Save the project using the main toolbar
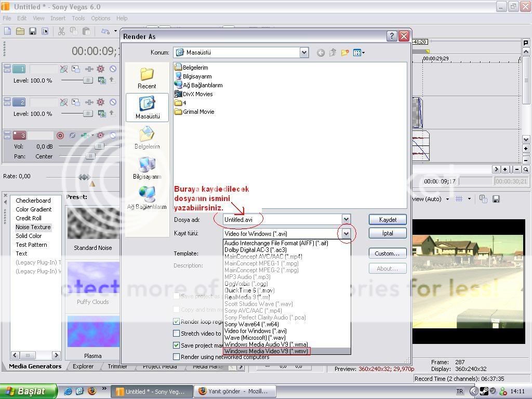This screenshot has height=399, width=532. point(33,31)
